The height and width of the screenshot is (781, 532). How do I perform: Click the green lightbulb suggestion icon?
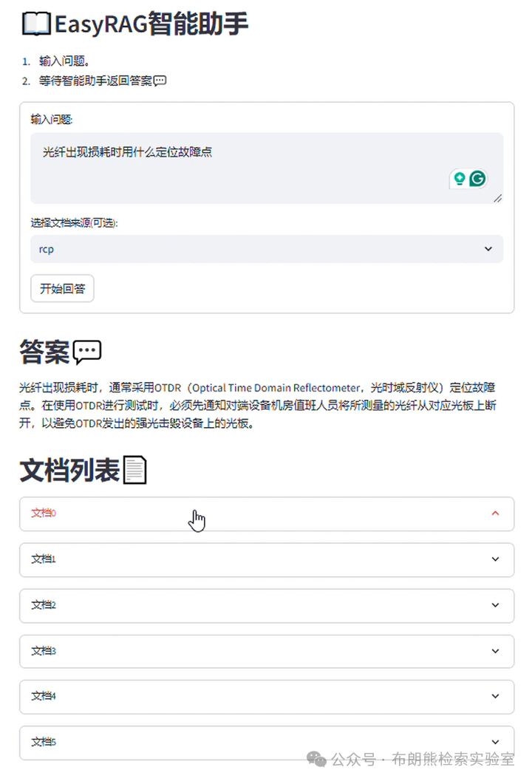click(460, 178)
